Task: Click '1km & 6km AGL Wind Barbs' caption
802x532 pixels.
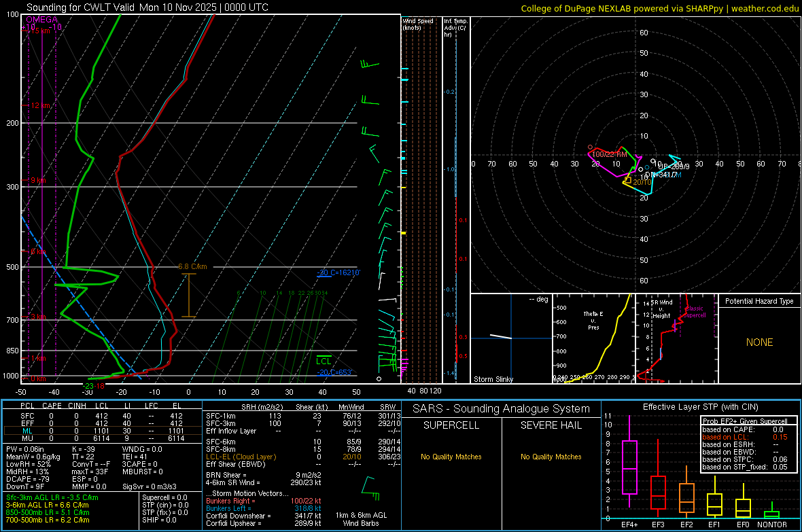Action: [x=361, y=519]
